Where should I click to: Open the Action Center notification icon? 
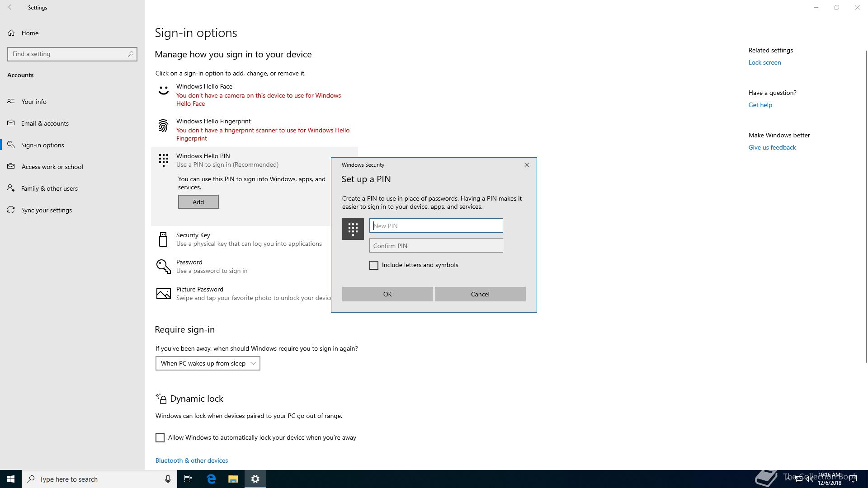coord(853,479)
